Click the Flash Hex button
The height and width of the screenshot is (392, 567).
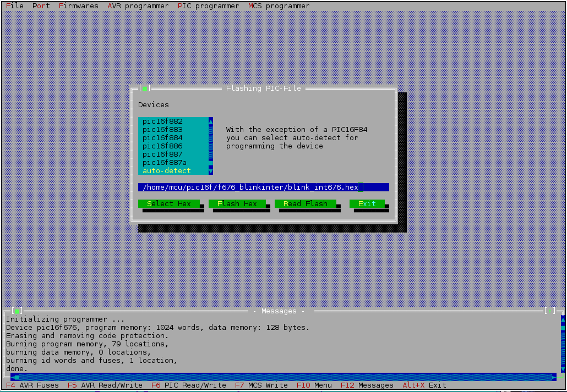point(237,204)
